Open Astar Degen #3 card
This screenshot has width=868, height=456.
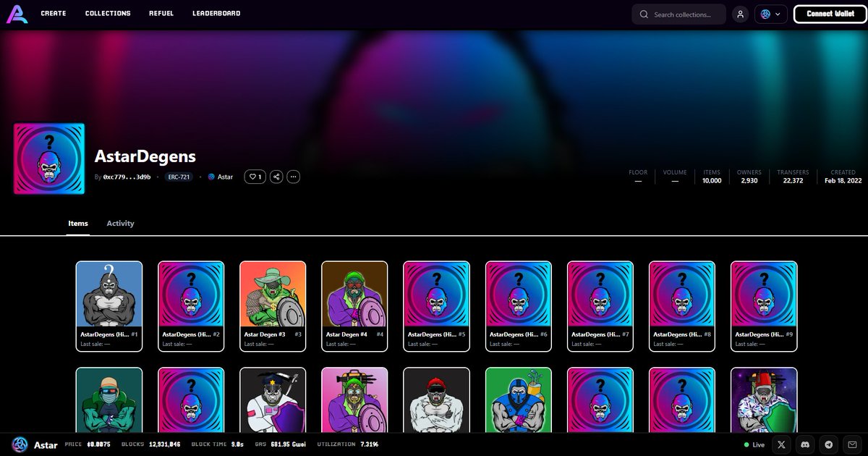click(x=273, y=306)
